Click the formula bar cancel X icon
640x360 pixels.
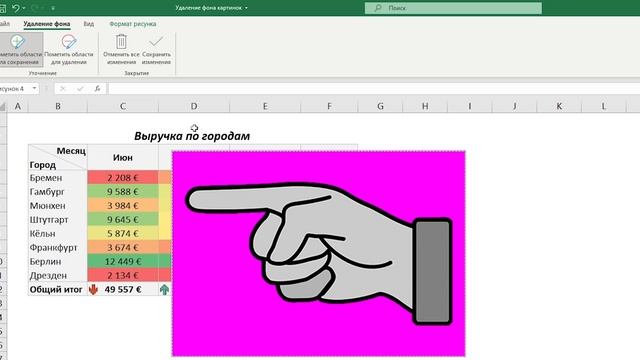click(x=62, y=88)
